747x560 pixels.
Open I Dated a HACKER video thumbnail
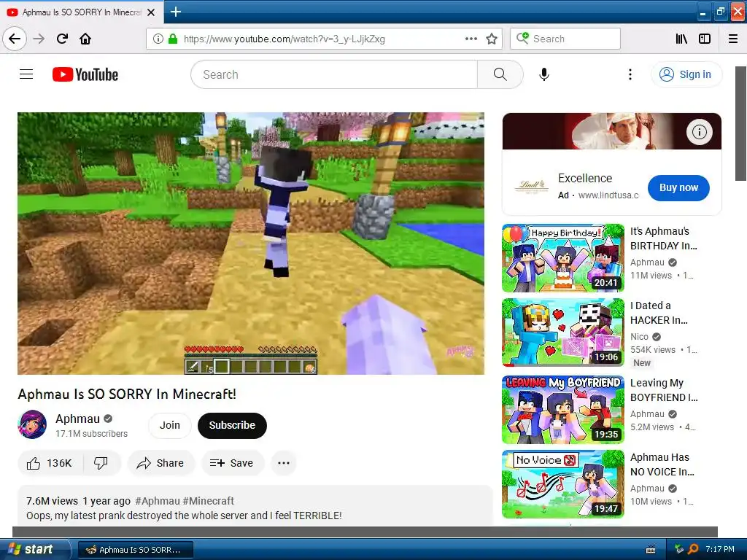point(563,332)
